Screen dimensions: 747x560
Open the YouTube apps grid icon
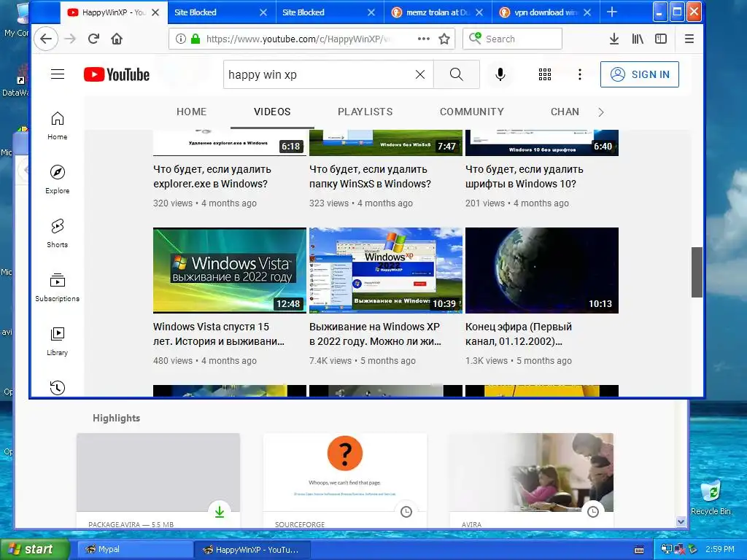pos(545,74)
